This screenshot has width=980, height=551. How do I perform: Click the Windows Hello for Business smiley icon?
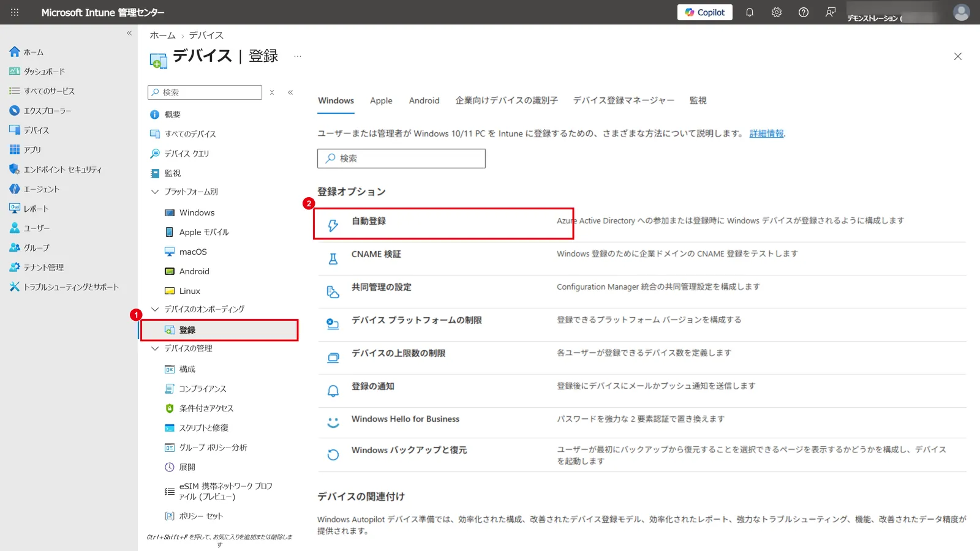coord(333,422)
